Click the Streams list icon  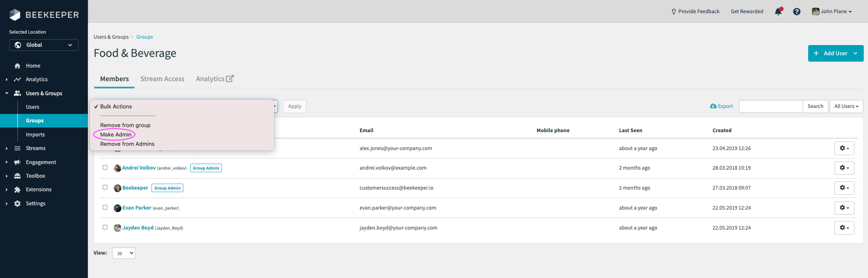point(17,148)
